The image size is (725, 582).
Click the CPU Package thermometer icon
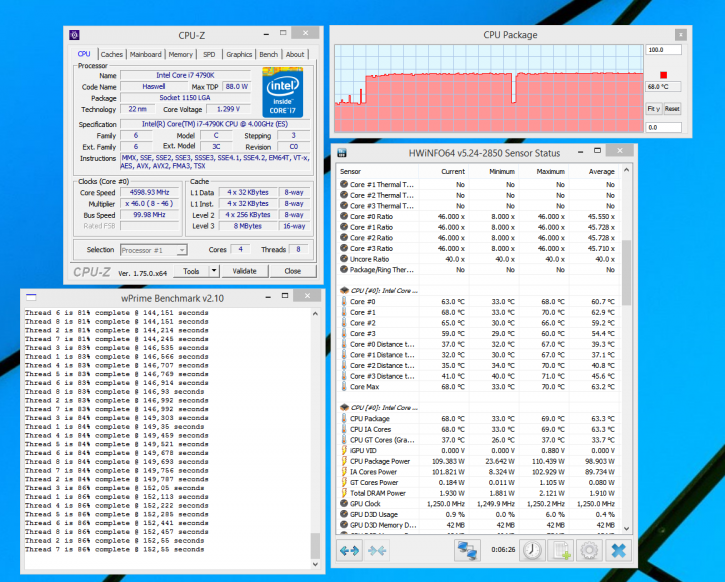(x=344, y=418)
